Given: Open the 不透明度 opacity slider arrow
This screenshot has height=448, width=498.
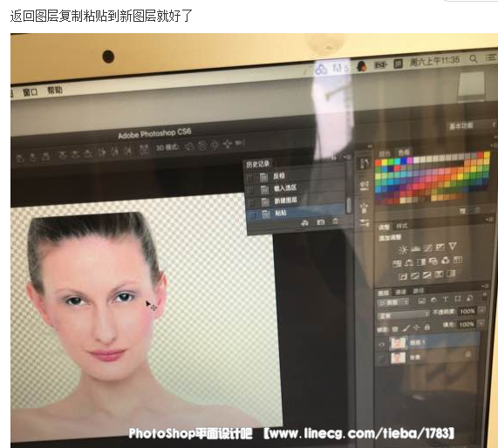Looking at the screenshot, I should [x=481, y=310].
